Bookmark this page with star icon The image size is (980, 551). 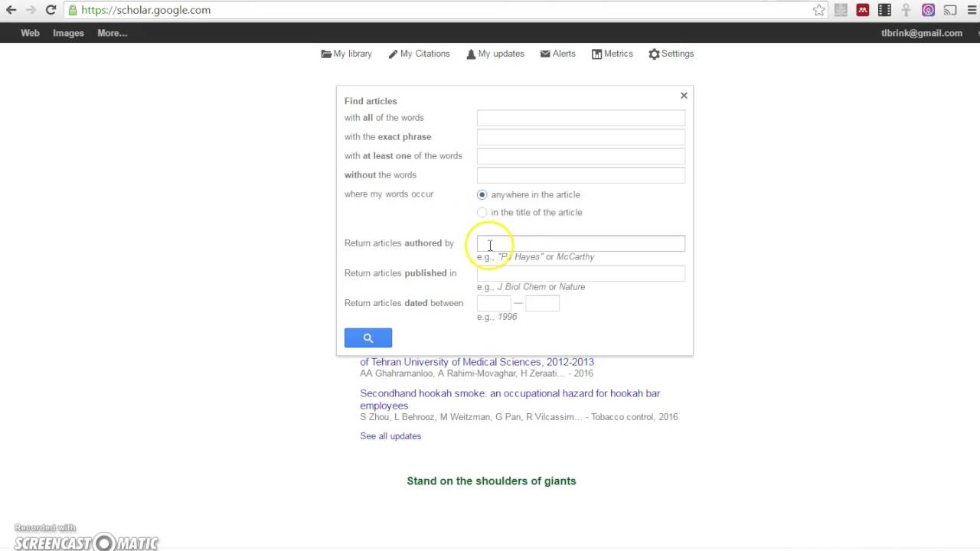[819, 10]
